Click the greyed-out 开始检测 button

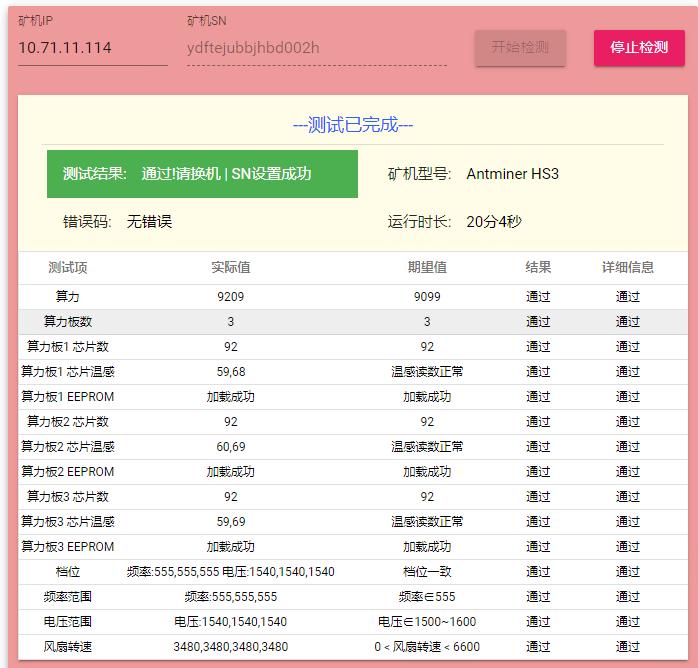point(520,48)
